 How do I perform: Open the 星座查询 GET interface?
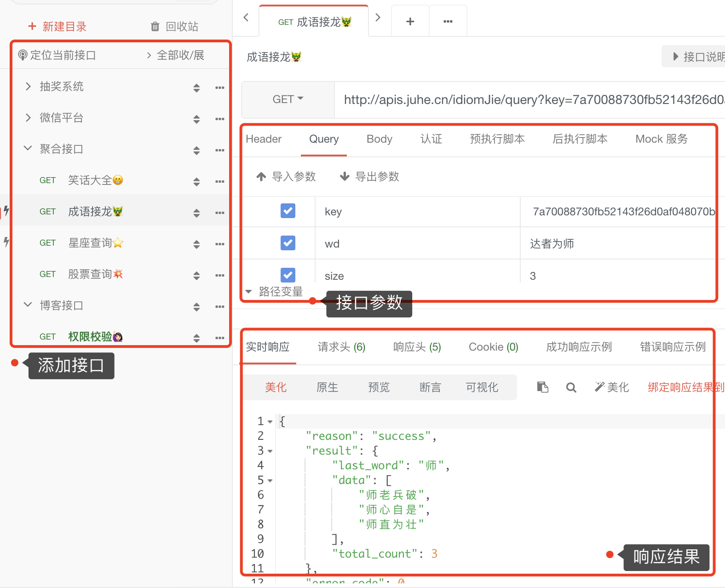[x=96, y=242]
